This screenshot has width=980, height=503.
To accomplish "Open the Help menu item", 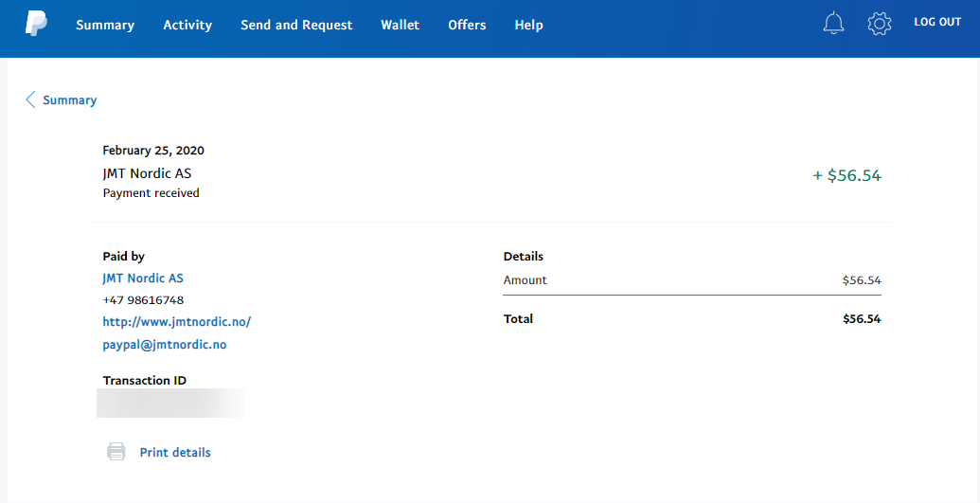I will (528, 25).
